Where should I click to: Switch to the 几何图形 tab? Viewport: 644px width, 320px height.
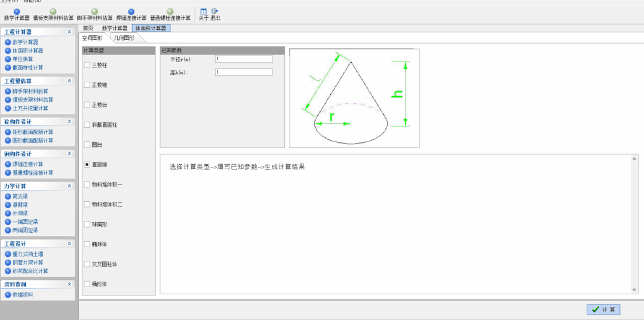point(124,38)
